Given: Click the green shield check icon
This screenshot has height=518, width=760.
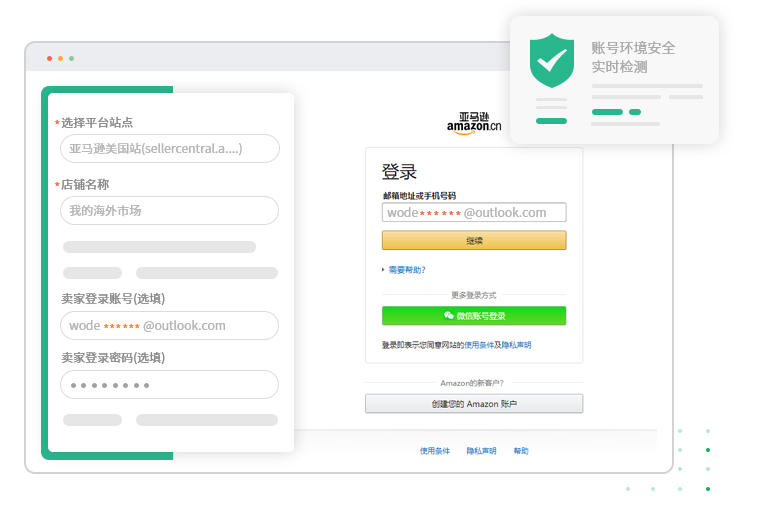Looking at the screenshot, I should click(x=552, y=61).
